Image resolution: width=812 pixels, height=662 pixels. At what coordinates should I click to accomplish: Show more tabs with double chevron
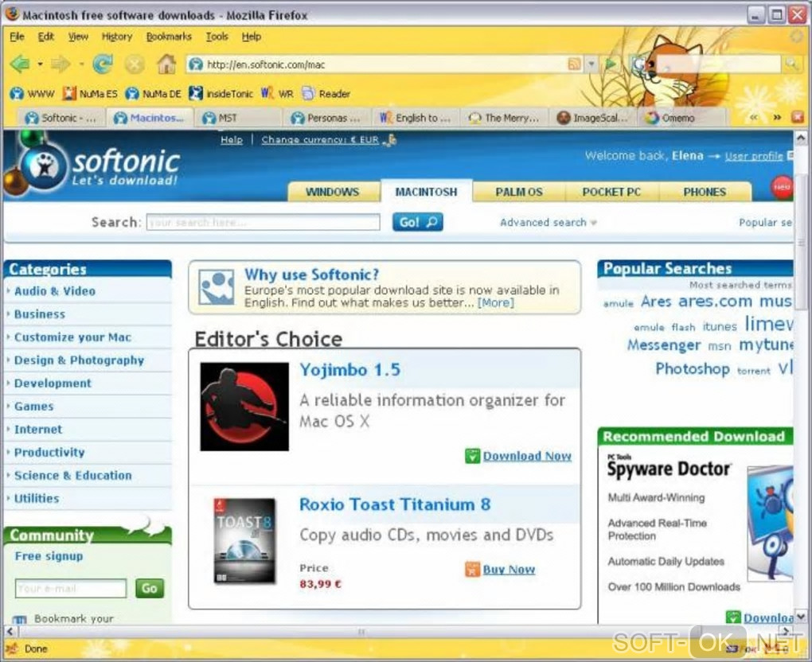coord(777,118)
